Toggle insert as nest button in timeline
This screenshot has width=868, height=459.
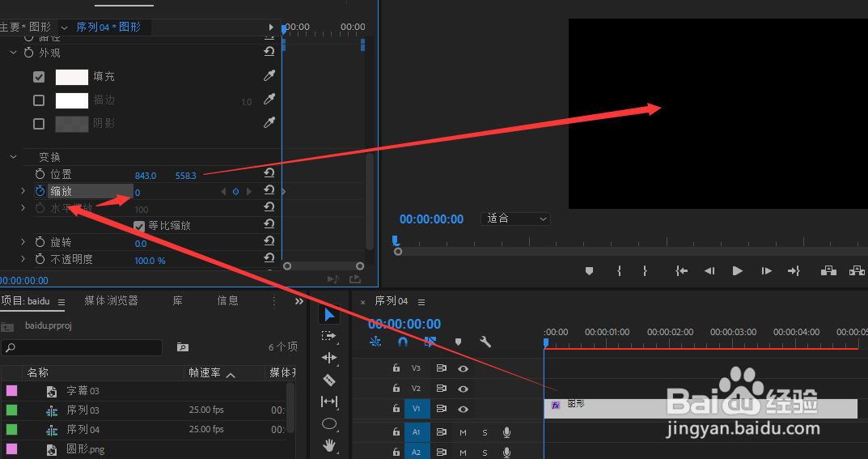pyautogui.click(x=375, y=342)
